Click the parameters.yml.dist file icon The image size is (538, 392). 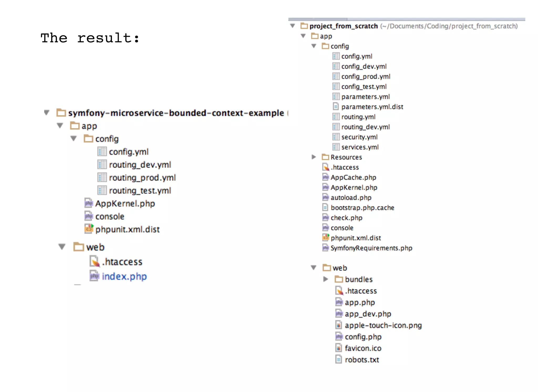pos(336,107)
